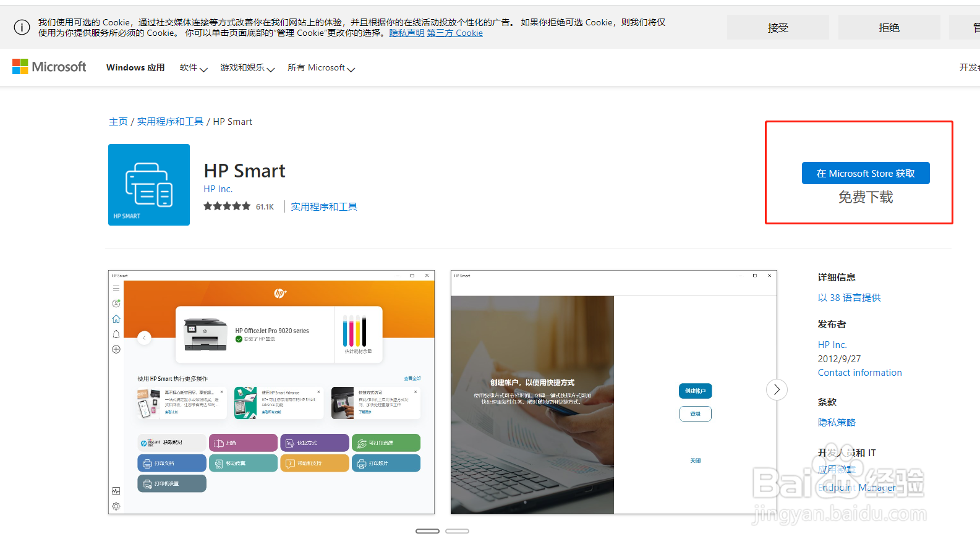Open the 实用程序和工具 breadcrumb link
The image size is (980, 547).
[170, 122]
